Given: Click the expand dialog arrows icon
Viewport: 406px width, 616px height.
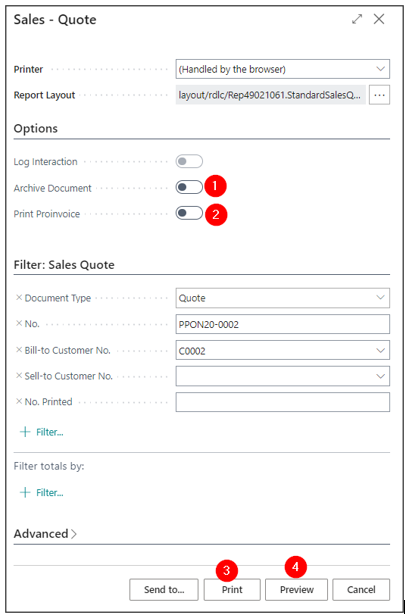Looking at the screenshot, I should pyautogui.click(x=357, y=19).
